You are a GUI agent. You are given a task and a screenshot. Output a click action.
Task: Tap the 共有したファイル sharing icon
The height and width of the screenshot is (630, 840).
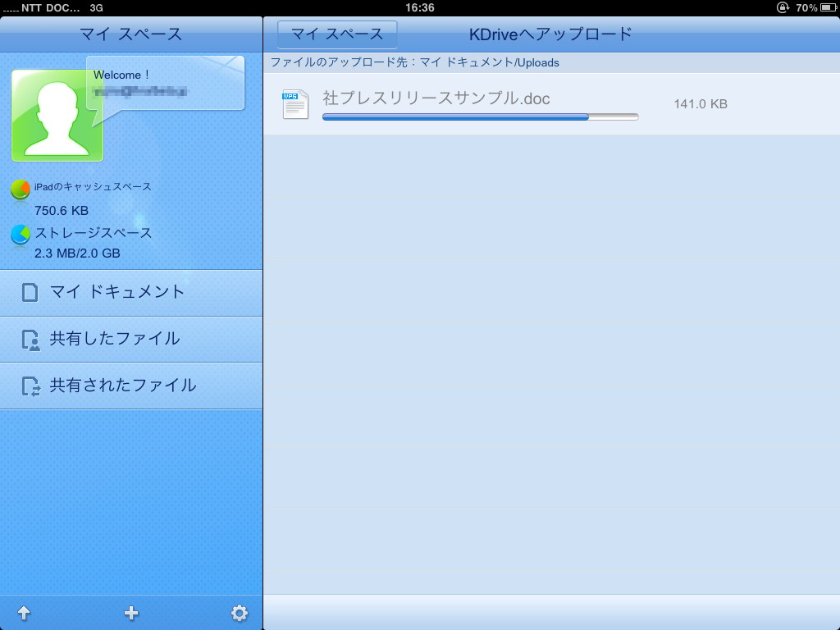click(30, 339)
